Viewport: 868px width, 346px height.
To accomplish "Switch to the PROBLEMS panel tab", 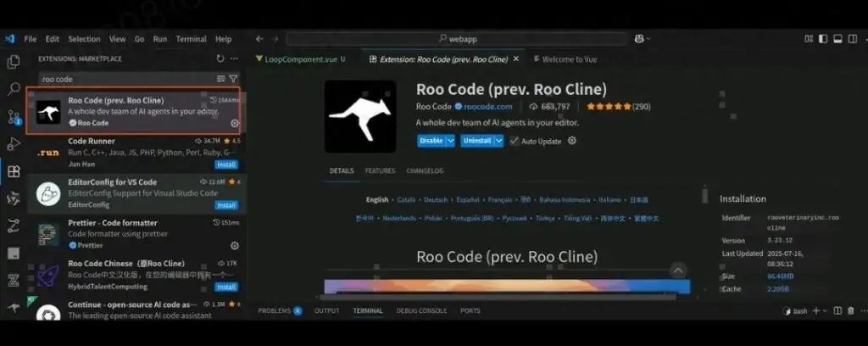I will tap(280, 311).
